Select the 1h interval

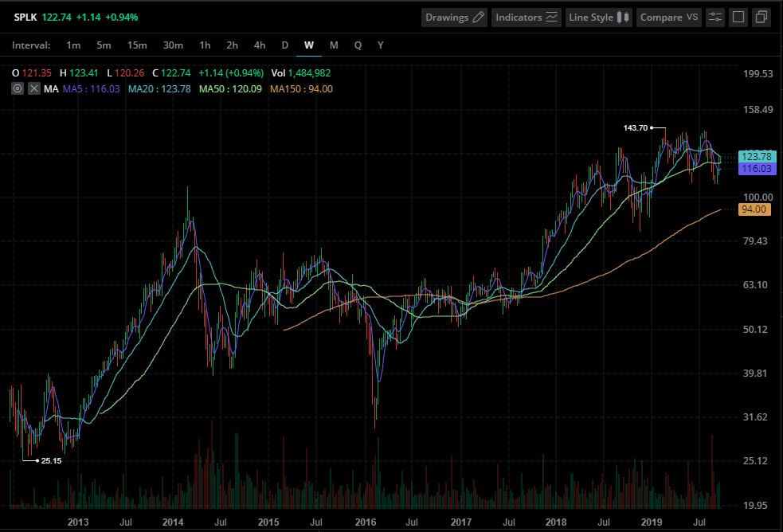[205, 45]
